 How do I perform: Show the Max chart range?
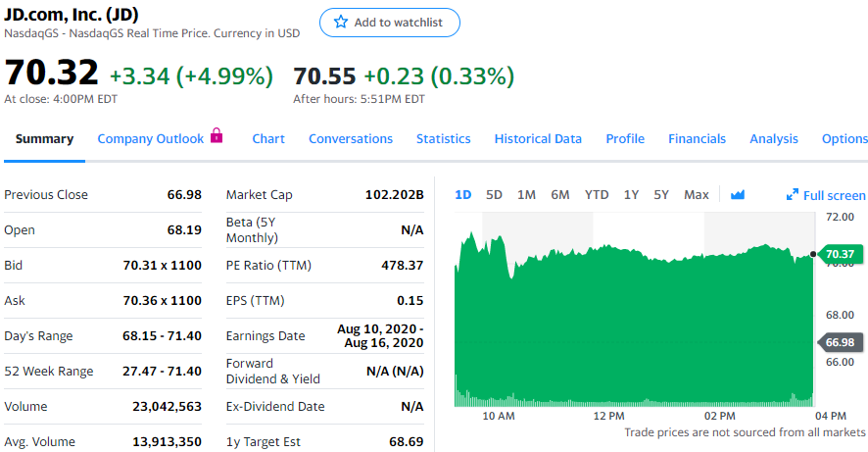[x=697, y=195]
